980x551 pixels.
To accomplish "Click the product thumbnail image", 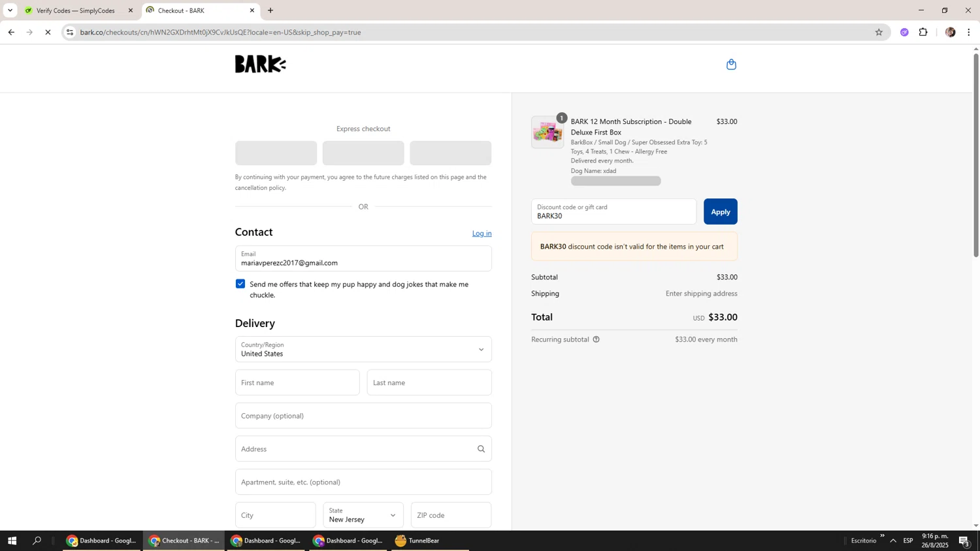I will click(547, 132).
